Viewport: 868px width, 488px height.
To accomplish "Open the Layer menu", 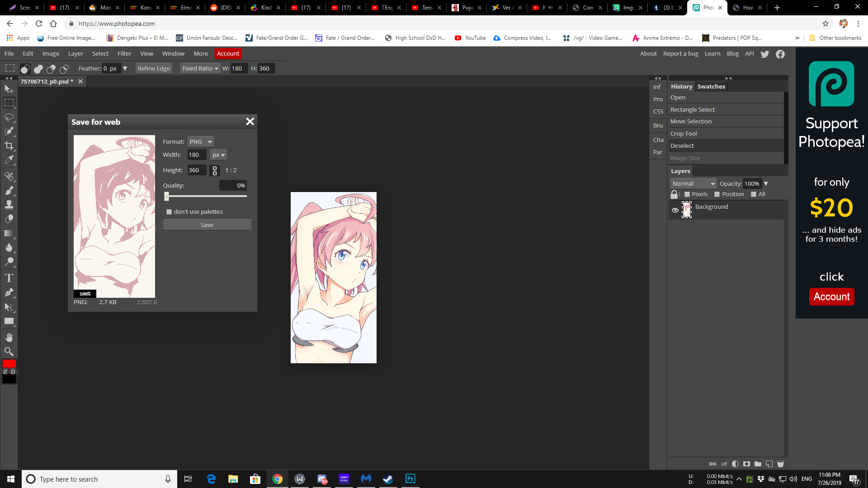I will (x=75, y=53).
